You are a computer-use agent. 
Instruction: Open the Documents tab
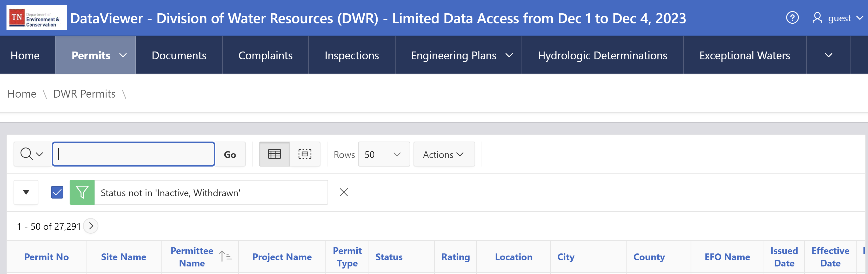pos(179,55)
